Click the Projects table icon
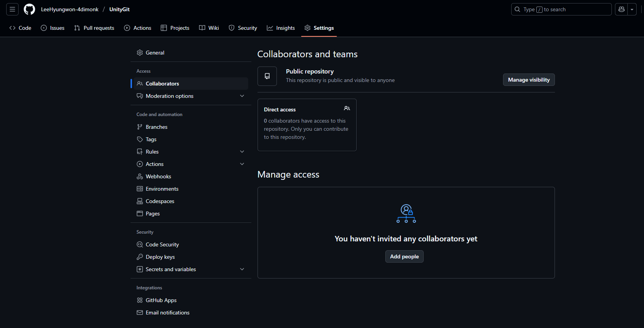The image size is (644, 328). pos(164,28)
